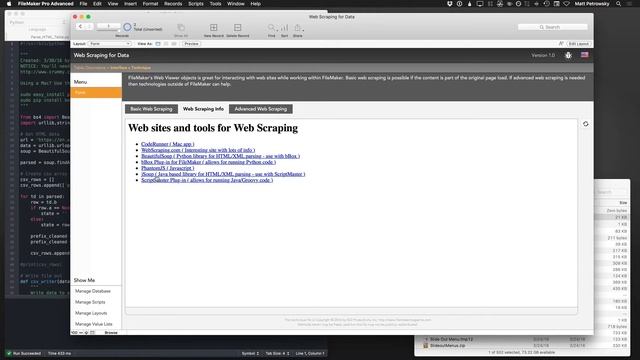
Task: Click the Tab Size setting in CodeRunner
Action: coord(277,353)
